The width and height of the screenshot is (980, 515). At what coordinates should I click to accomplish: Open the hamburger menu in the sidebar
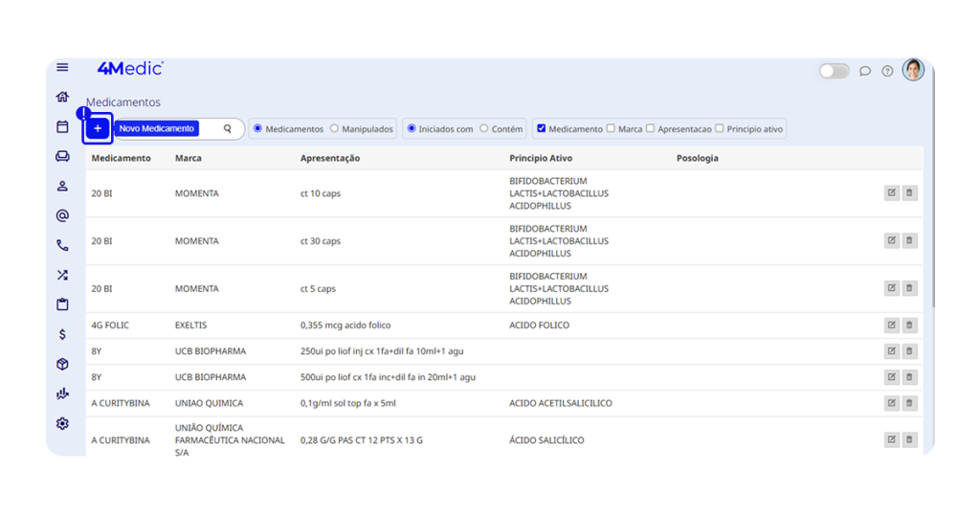click(62, 68)
